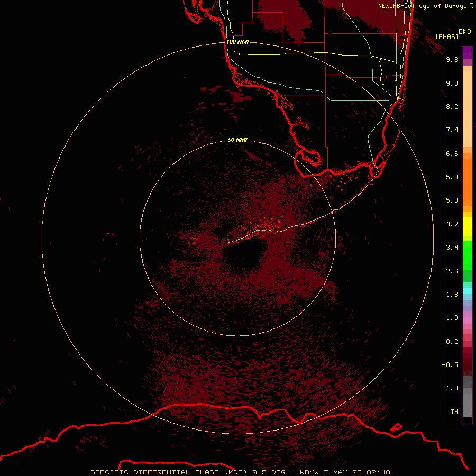Pick the peach band of the color bar

(467, 108)
